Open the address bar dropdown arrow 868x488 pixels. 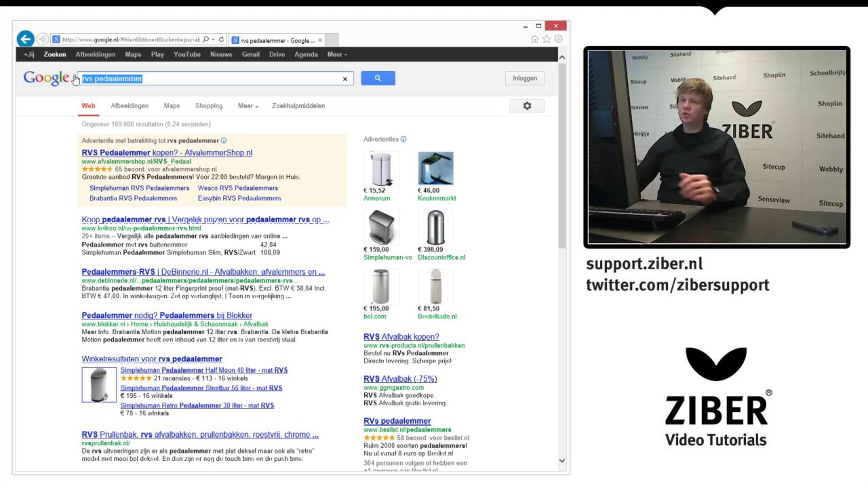[213, 39]
